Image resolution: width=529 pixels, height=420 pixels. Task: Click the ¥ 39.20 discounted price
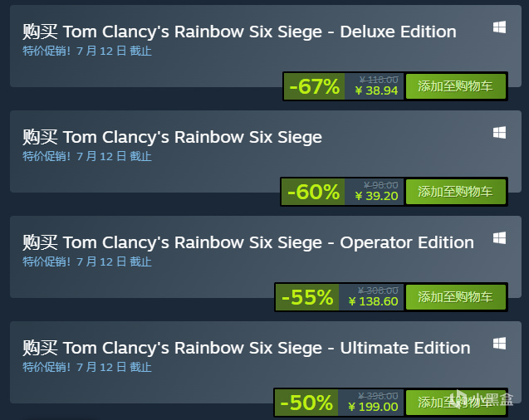click(376, 196)
